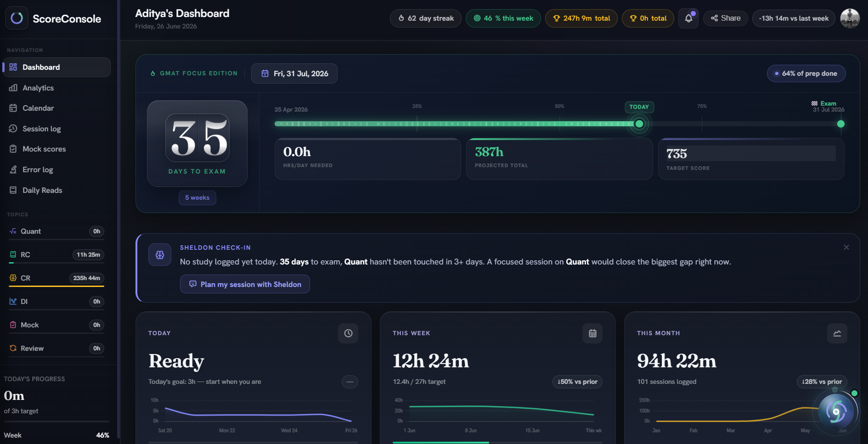Click the 0h total trophy badge
The height and width of the screenshot is (444, 868).
click(648, 18)
